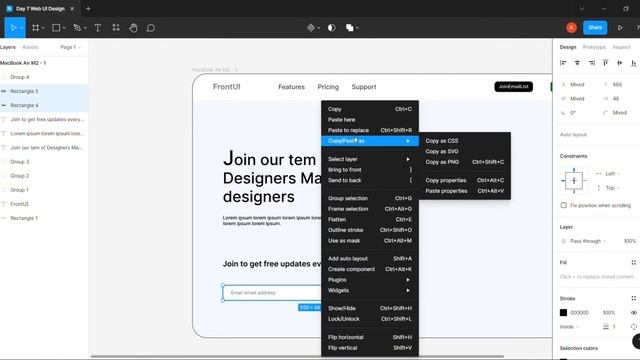This screenshot has width=640, height=360.
Task: Select the Rectangle shape tool
Action: 56,28
